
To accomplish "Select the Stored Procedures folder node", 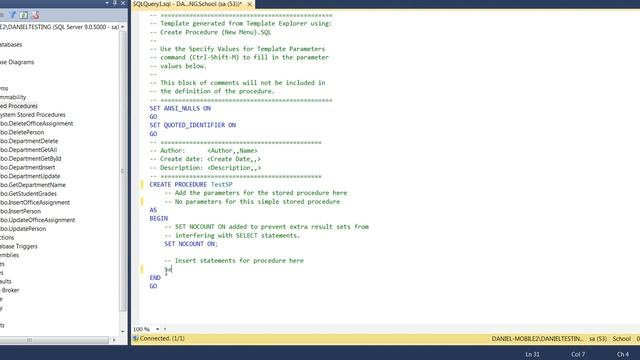I will pos(19,106).
